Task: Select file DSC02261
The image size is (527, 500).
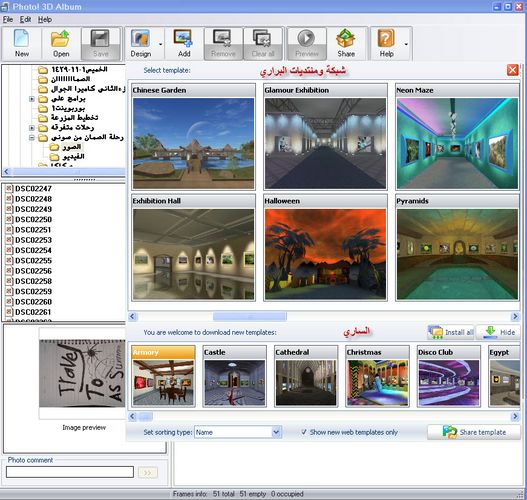Action: tap(33, 312)
